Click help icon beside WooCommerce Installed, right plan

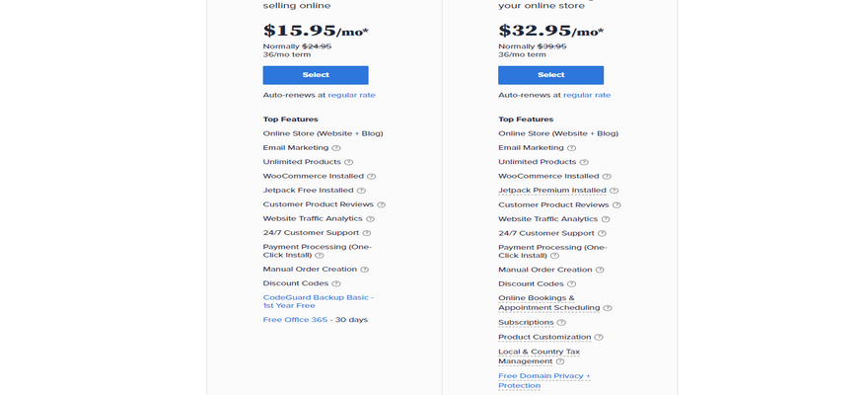607,177
